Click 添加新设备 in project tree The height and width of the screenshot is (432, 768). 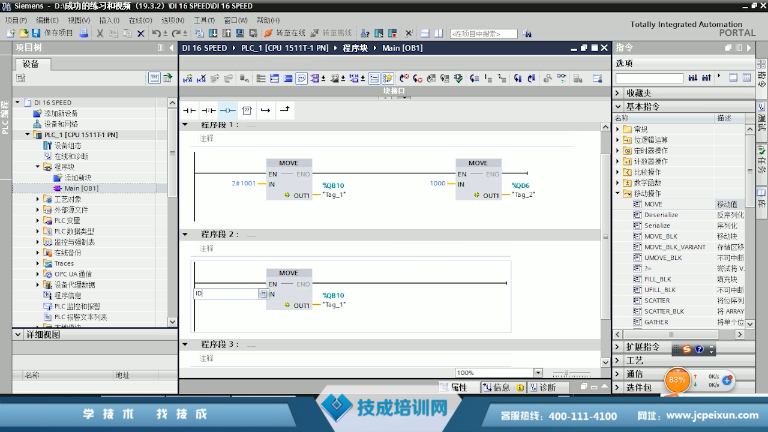point(61,113)
